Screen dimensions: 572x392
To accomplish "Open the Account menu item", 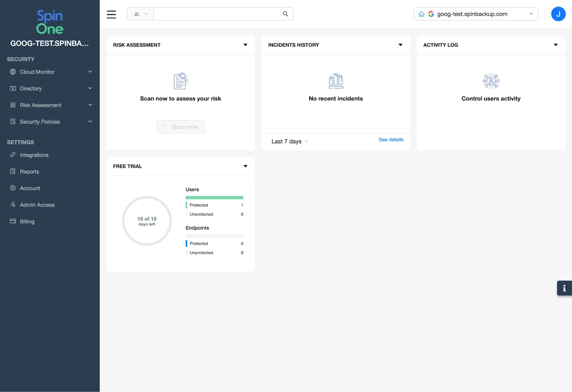I will coord(30,188).
